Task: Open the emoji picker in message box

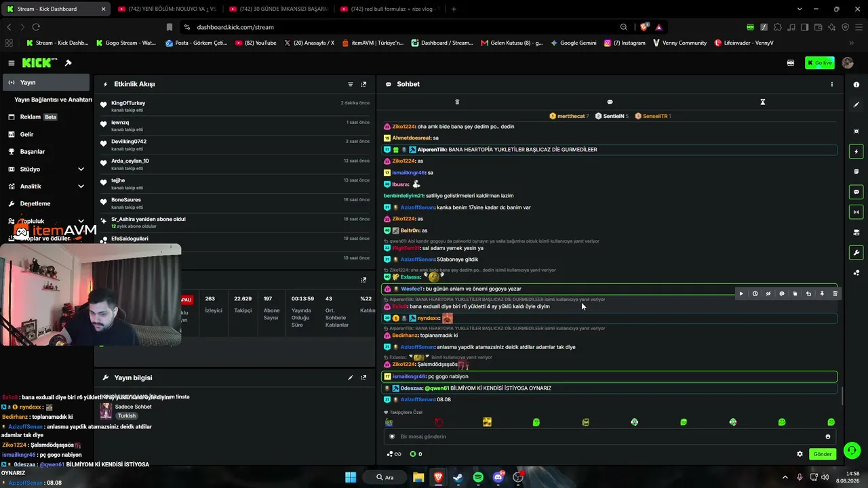Action: 827,436
